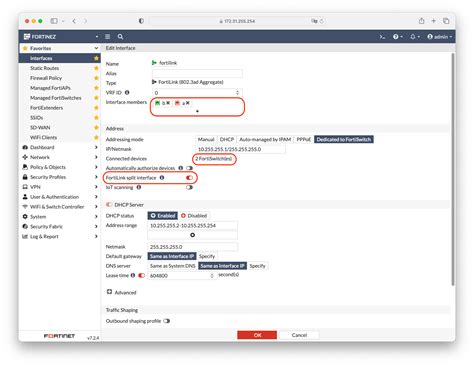Viewport: 474px width, 366px height.
Task: Toggle the hamburger menu icon
Action: (107, 37)
